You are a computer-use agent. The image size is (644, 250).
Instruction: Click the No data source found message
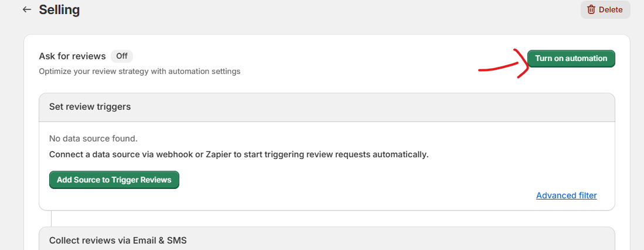click(93, 139)
